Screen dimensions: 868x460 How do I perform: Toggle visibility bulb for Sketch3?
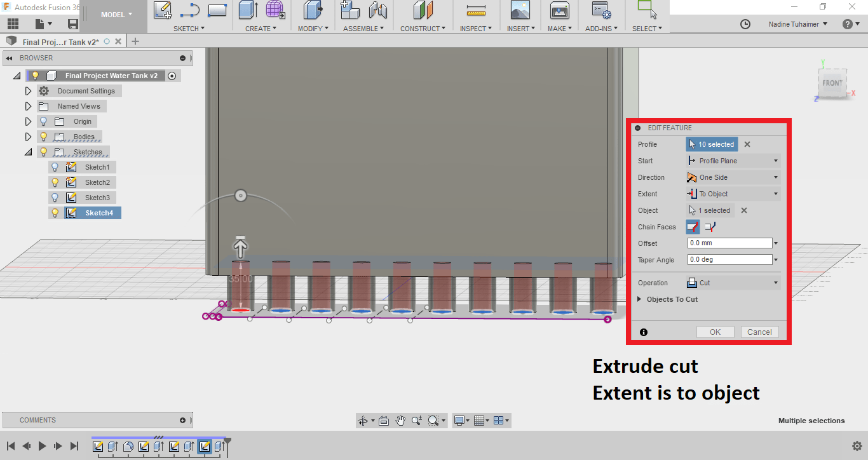tap(55, 198)
